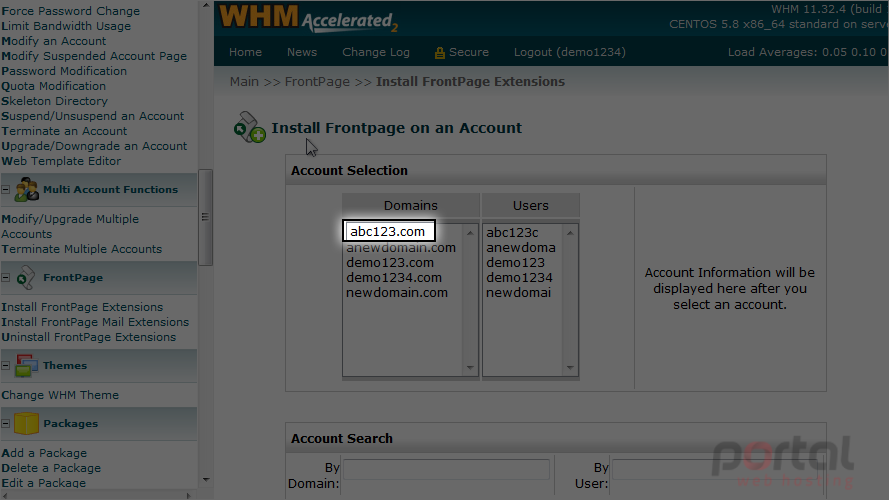Click Install FrontPage Extensions breadcrumb
This screenshot has width=889, height=500.
pyautogui.click(x=471, y=82)
